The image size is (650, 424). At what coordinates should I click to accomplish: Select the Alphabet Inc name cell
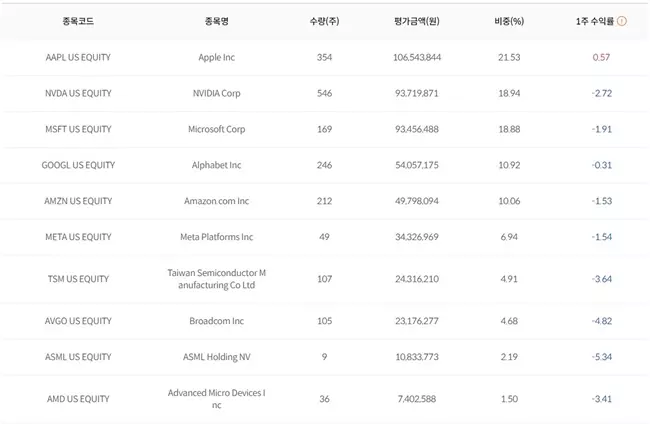216,165
